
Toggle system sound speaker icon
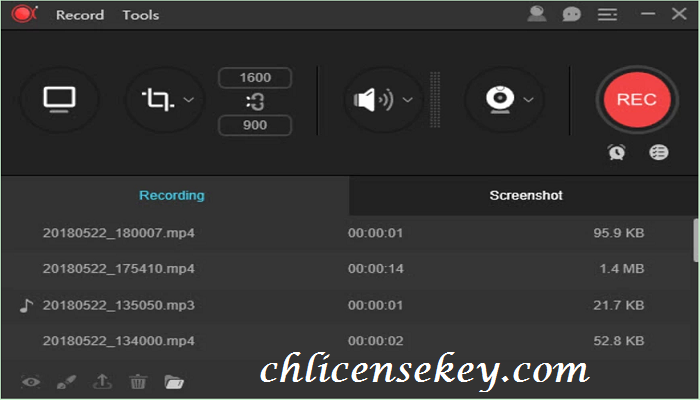pos(374,100)
